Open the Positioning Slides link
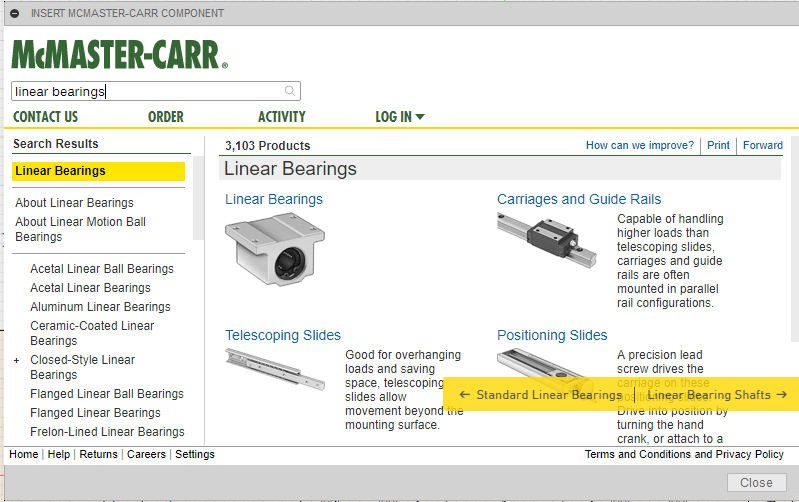This screenshot has height=502, width=799. coord(552,335)
